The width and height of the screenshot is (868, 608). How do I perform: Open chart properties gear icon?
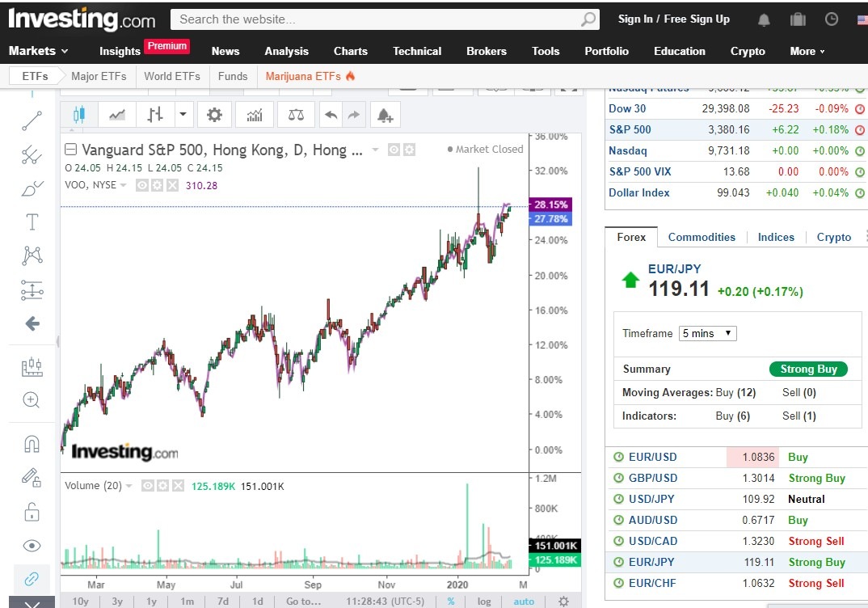pos(214,115)
